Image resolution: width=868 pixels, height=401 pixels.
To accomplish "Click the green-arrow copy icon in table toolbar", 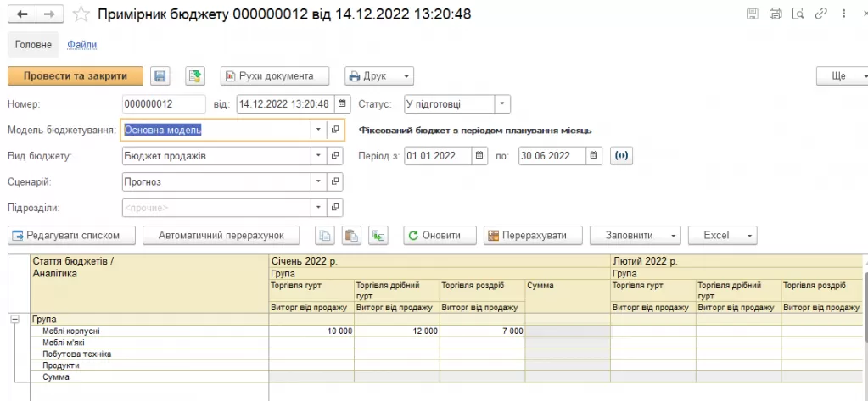I will 378,235.
